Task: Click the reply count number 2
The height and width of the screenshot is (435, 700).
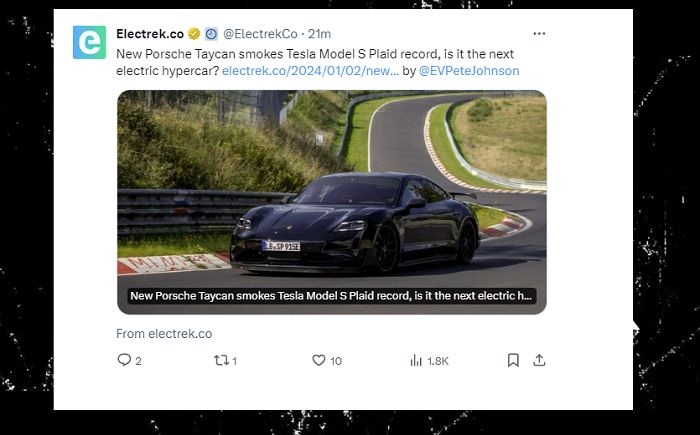Action: [x=138, y=361]
